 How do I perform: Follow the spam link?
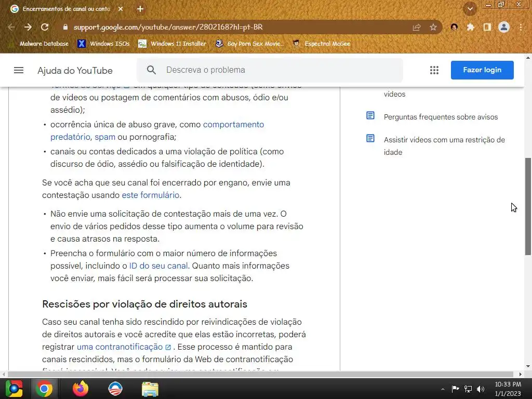pyautogui.click(x=105, y=137)
